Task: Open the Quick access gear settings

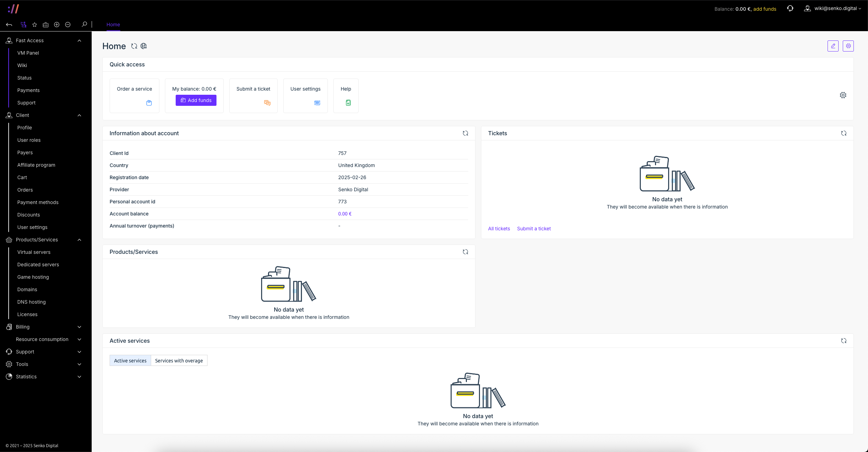Action: 843,95
